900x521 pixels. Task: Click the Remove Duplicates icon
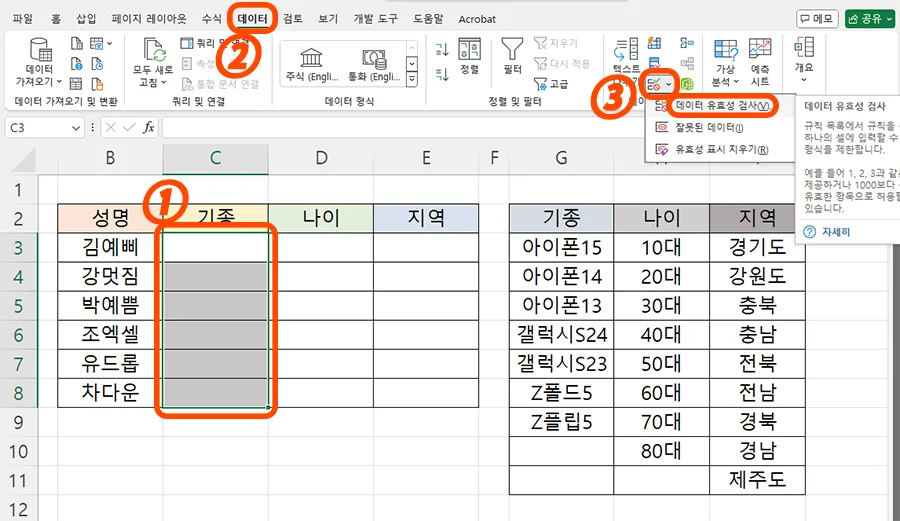[x=654, y=63]
